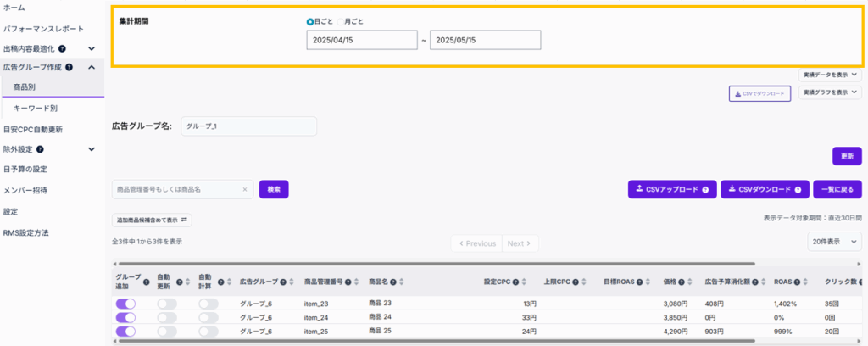Click the start date field 2025/04/15

coord(359,40)
